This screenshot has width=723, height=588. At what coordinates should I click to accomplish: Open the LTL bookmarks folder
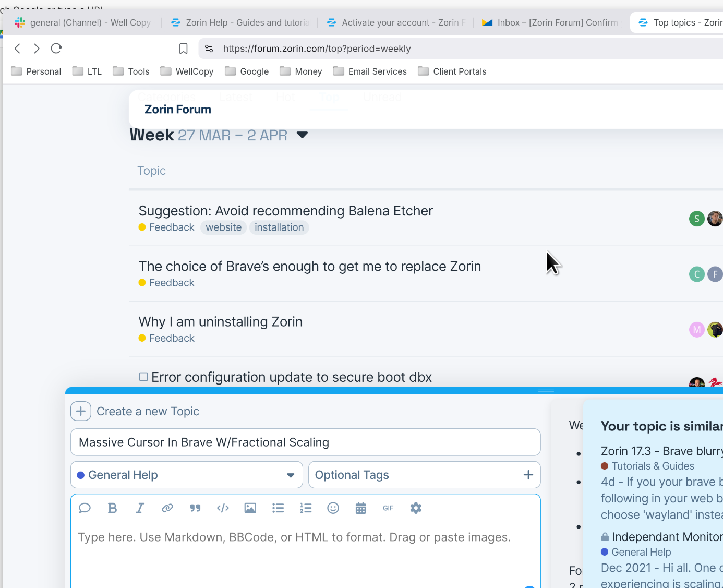point(87,71)
